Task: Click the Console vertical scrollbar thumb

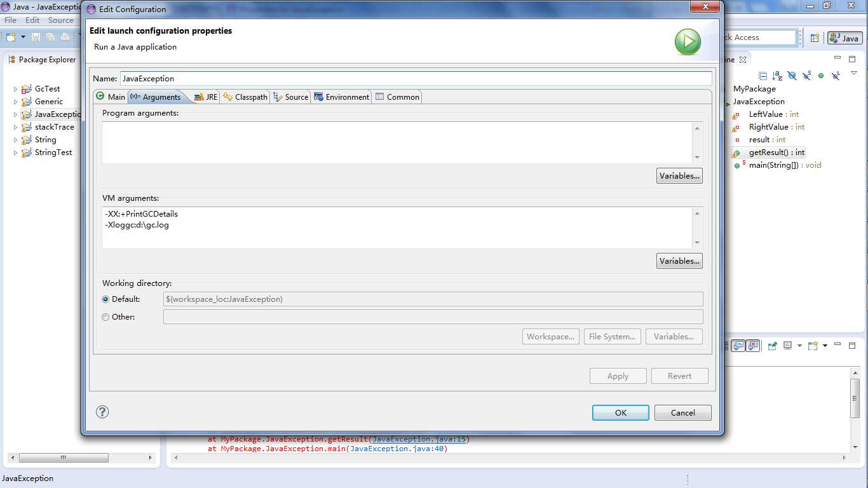Action: 855,398
